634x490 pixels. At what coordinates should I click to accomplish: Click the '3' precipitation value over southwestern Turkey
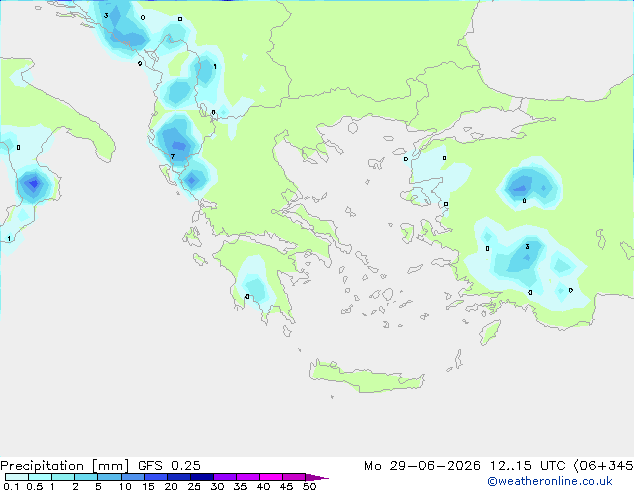[x=527, y=246]
